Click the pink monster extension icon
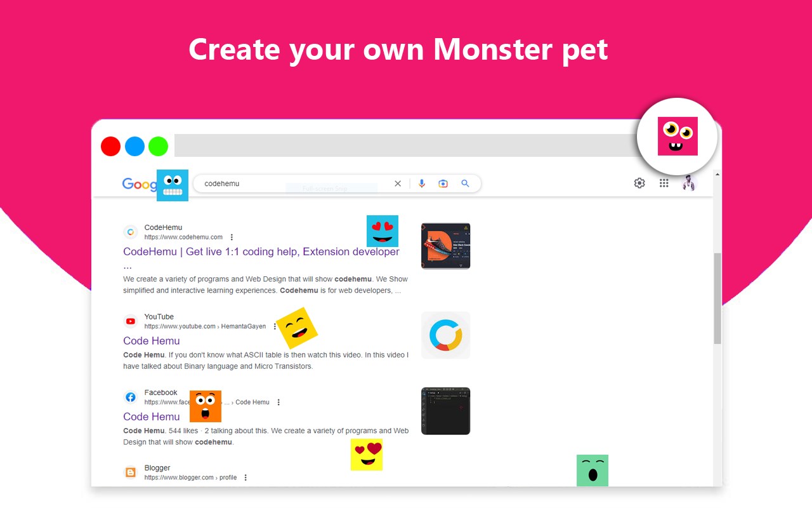 (x=678, y=136)
